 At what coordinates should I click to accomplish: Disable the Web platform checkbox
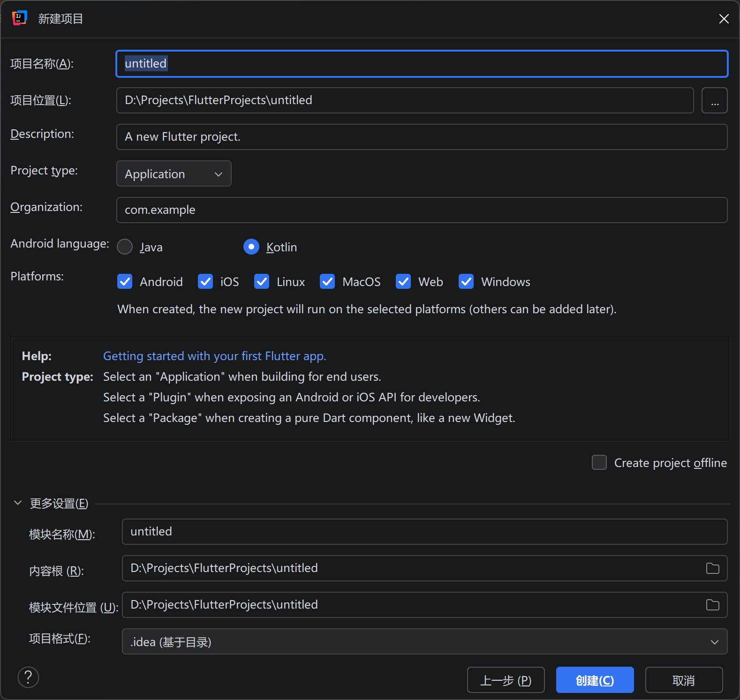coord(403,281)
